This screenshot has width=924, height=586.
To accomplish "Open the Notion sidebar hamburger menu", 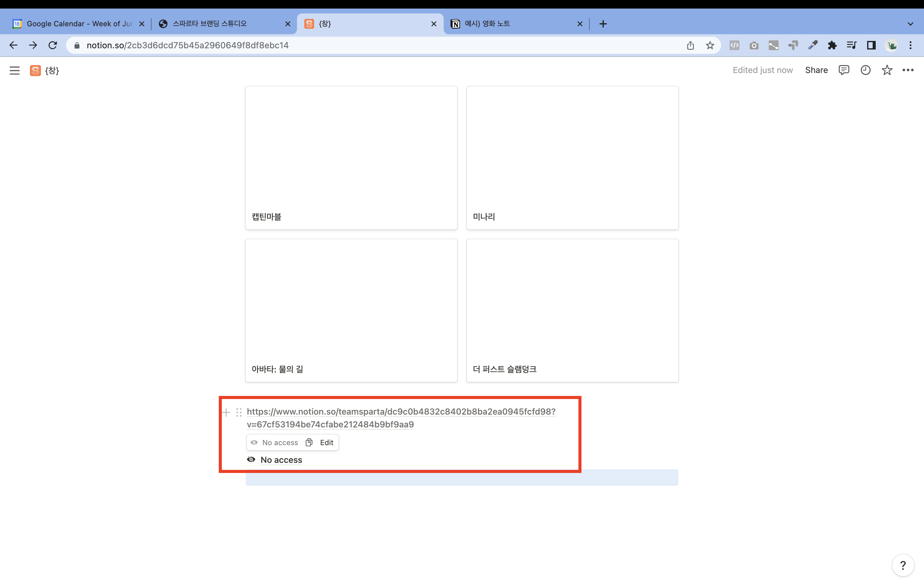I will (x=15, y=70).
